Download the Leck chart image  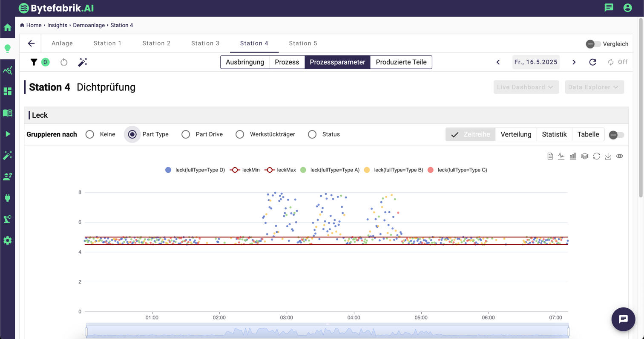[x=608, y=156]
